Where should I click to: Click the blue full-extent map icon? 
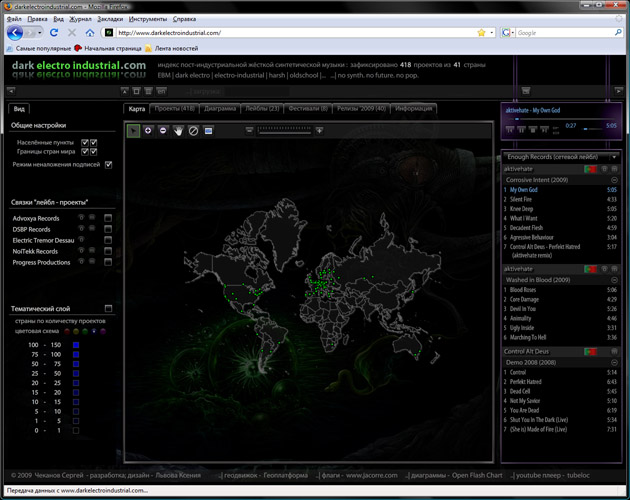click(208, 131)
